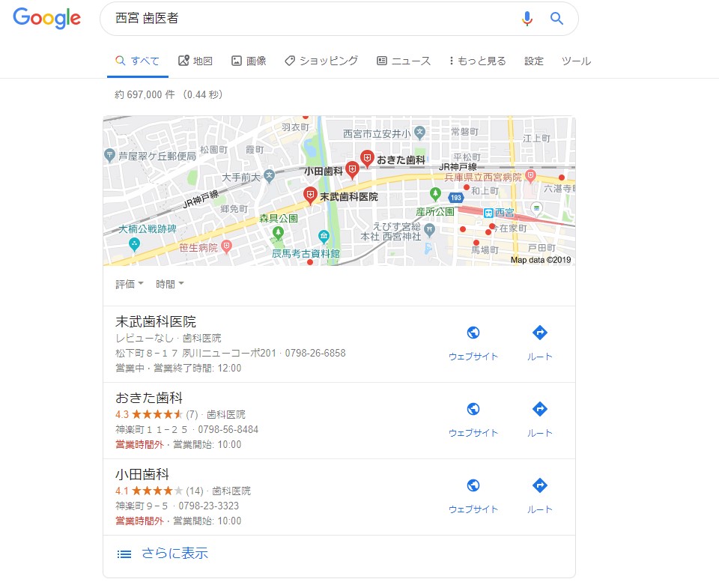Switch to 画像 images tab

point(249,61)
